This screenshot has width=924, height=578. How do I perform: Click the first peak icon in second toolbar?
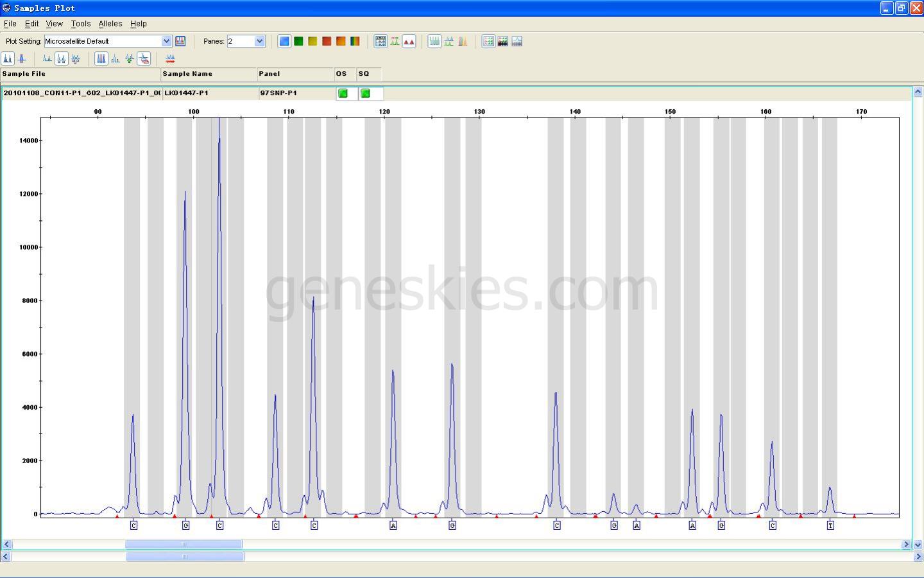[x=8, y=58]
